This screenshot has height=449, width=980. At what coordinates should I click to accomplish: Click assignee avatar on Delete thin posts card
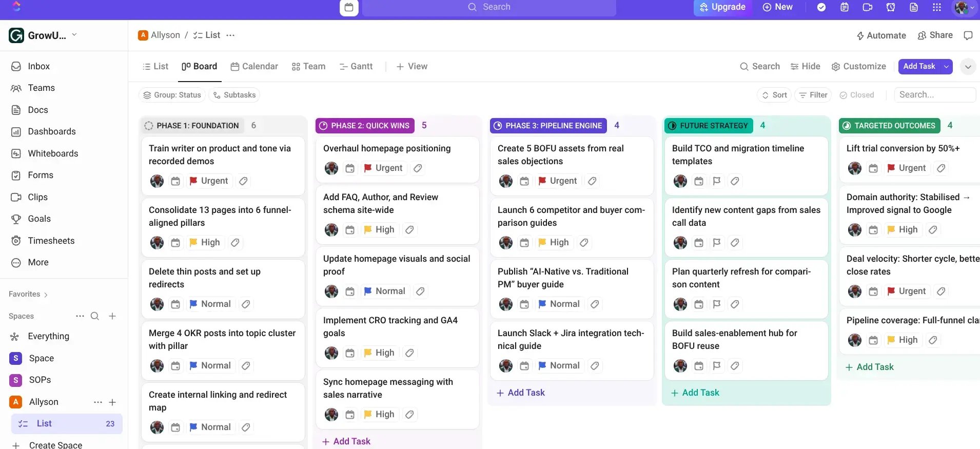(157, 304)
